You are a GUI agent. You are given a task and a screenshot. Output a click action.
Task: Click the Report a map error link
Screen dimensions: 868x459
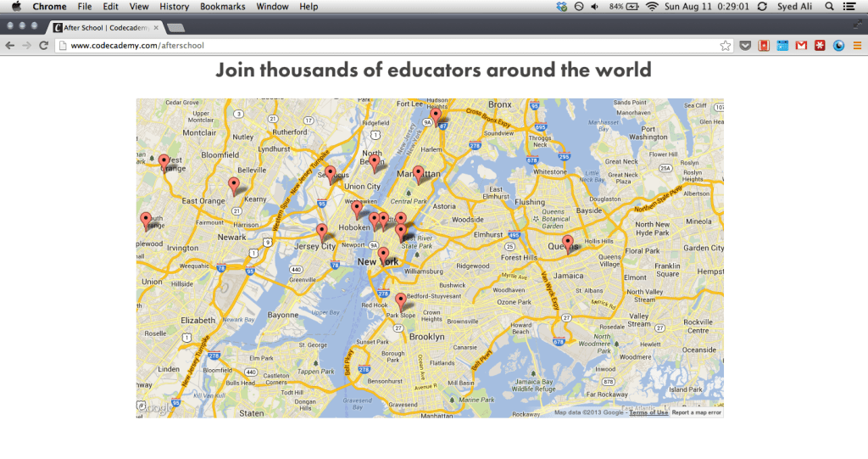697,413
